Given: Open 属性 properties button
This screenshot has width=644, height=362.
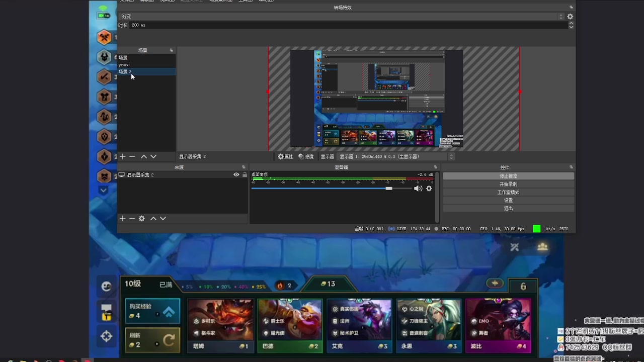Looking at the screenshot, I should (285, 157).
